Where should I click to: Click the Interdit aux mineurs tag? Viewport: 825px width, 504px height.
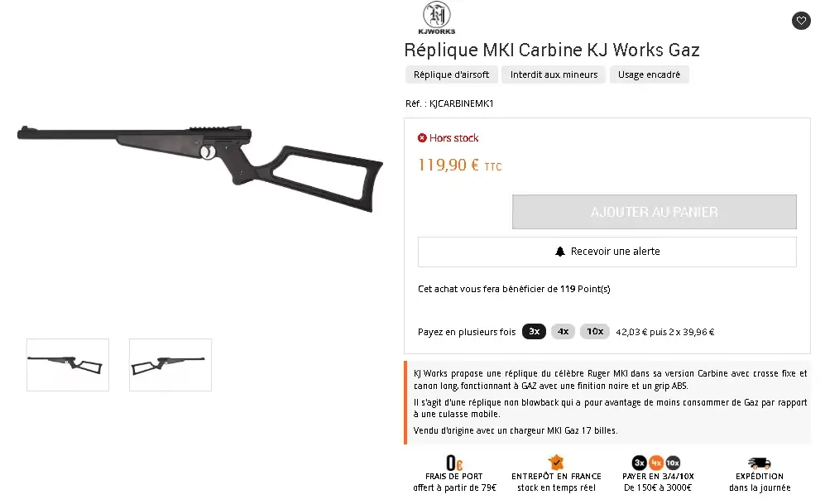[554, 74]
